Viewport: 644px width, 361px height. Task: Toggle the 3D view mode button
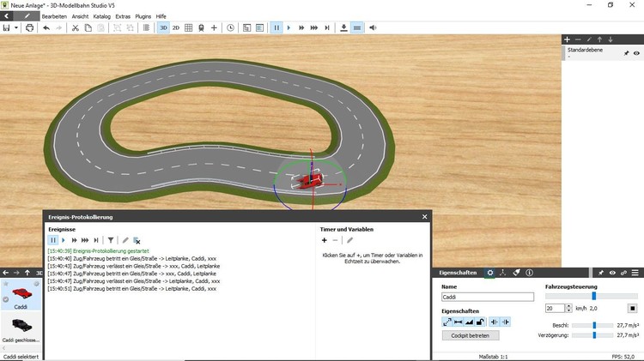163,27
